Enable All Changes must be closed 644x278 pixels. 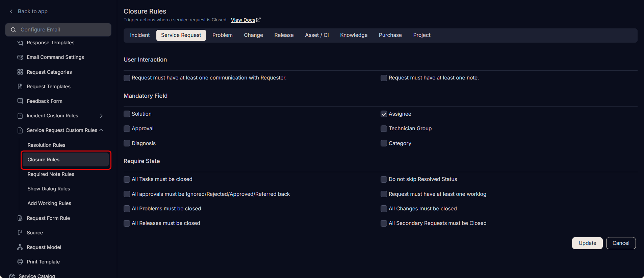coord(384,209)
